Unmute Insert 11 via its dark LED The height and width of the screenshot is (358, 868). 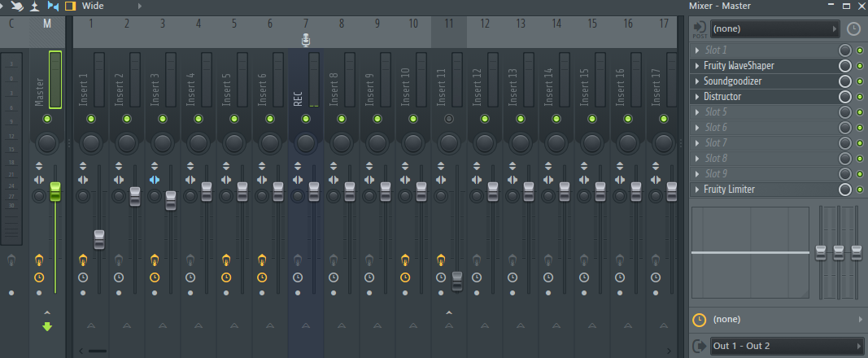(448, 119)
